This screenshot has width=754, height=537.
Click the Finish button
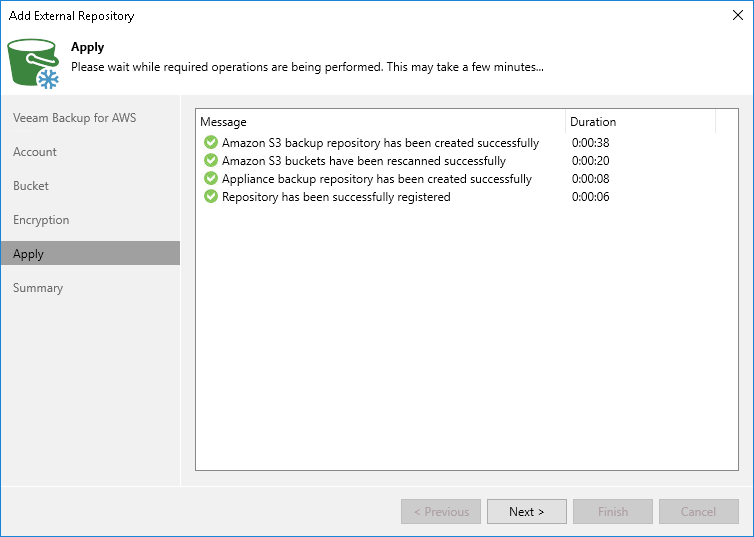tap(613, 512)
